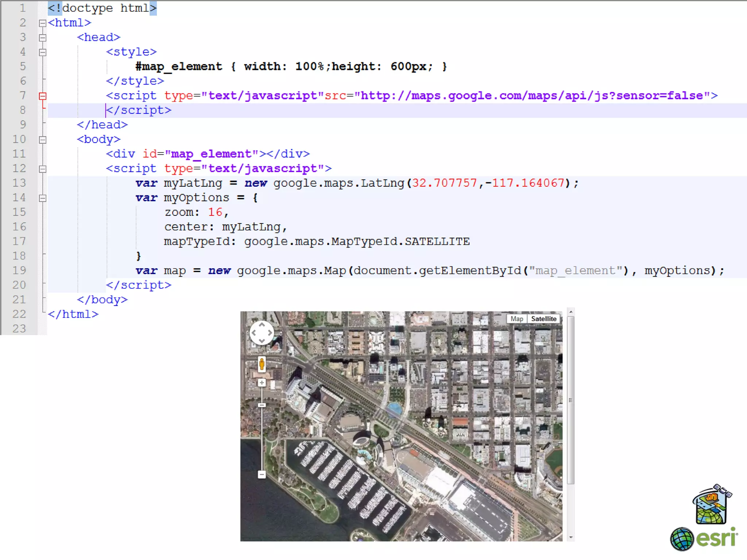Click the Esri globe logo
Screen dimensions: 747x560
tap(681, 539)
